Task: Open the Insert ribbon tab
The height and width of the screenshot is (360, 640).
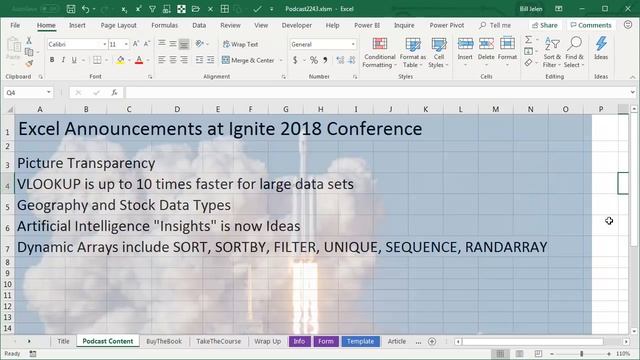Action: point(77,25)
